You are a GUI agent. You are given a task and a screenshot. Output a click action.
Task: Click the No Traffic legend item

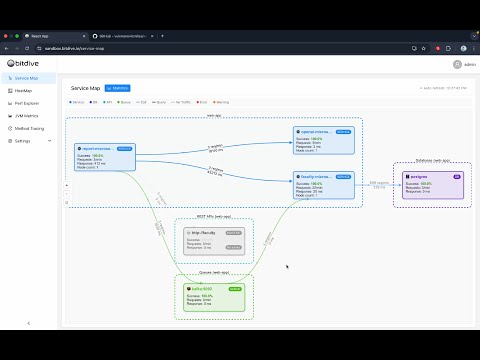(181, 102)
